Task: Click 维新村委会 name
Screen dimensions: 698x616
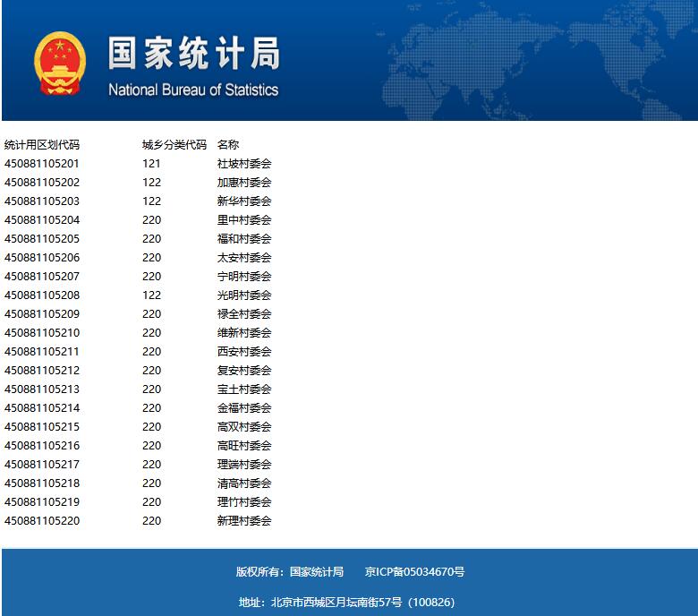Action: (244, 333)
